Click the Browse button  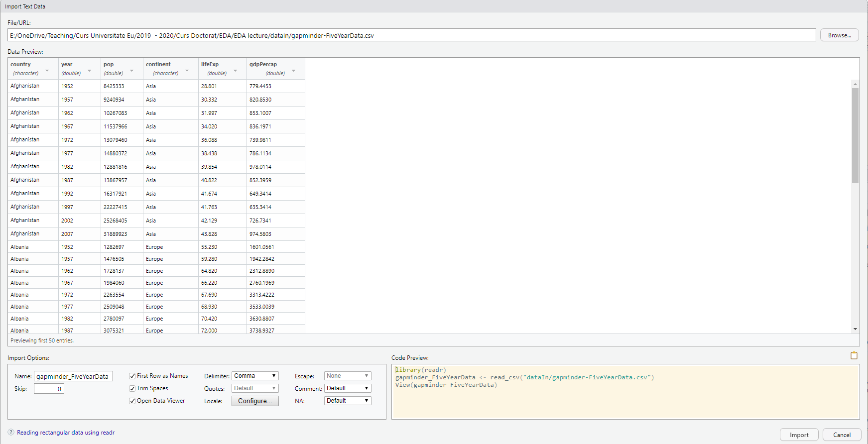pyautogui.click(x=839, y=35)
